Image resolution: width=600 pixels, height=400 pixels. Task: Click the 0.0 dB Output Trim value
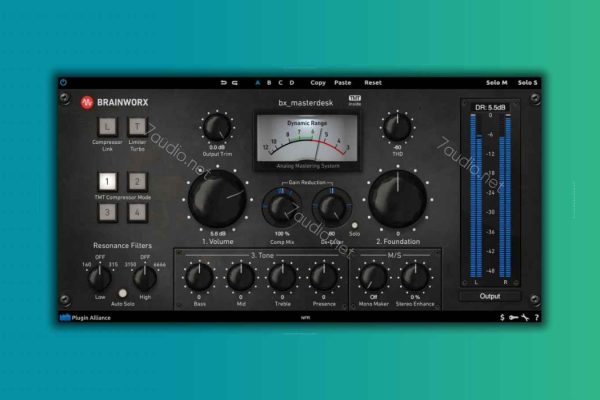pos(217,147)
